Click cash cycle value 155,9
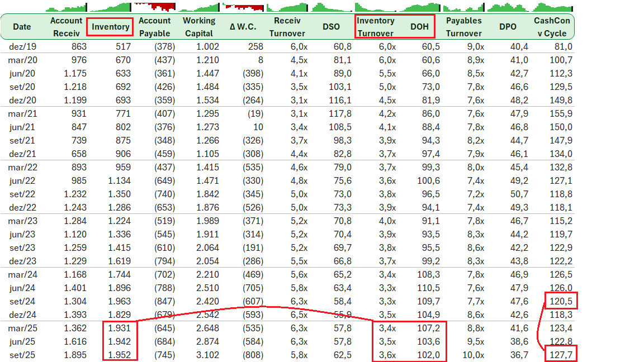The image size is (644, 362). (561, 114)
